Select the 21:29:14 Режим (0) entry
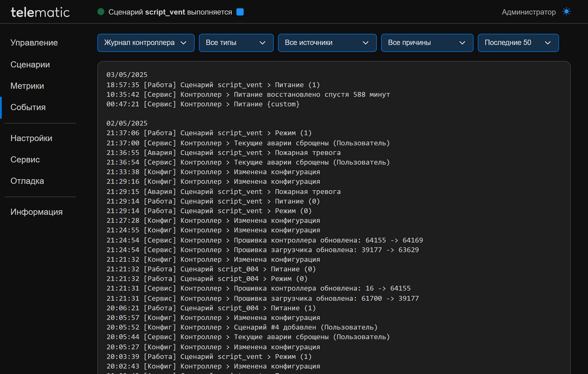This screenshot has width=588, height=374. coord(209,211)
